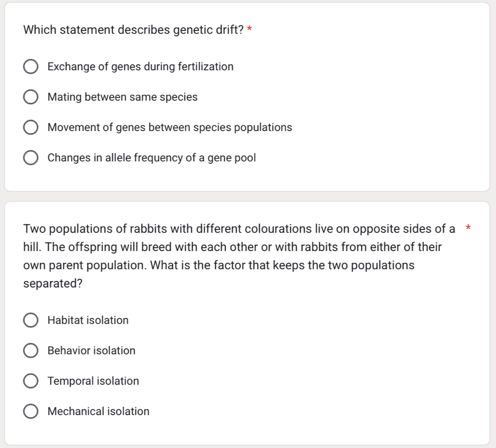Image resolution: width=496 pixels, height=448 pixels.
Task: Pick "Mechanical isolation" as the answer
Action: 31,411
